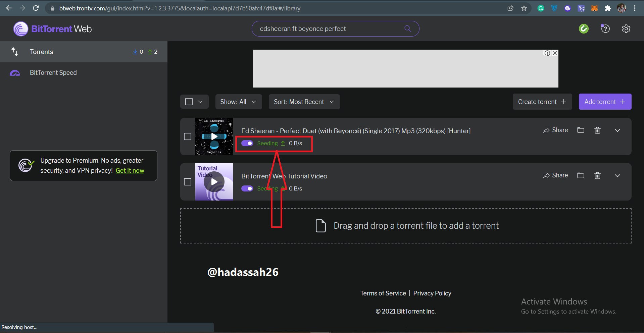Open the help question mark icon
Screen dimensions: 644x333
coord(605,29)
